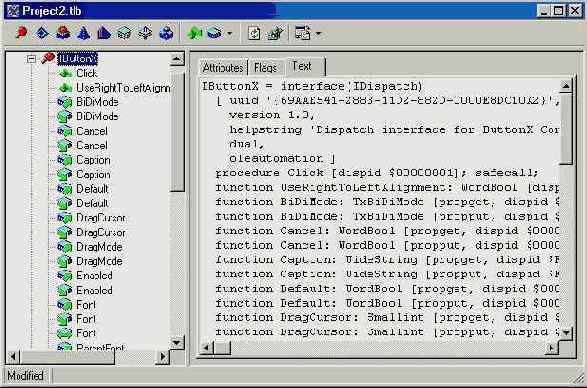Image resolution: width=587 pixels, height=388 pixels.
Task: Select UseRightToLeftAlignment in the tree
Action: click(123, 88)
